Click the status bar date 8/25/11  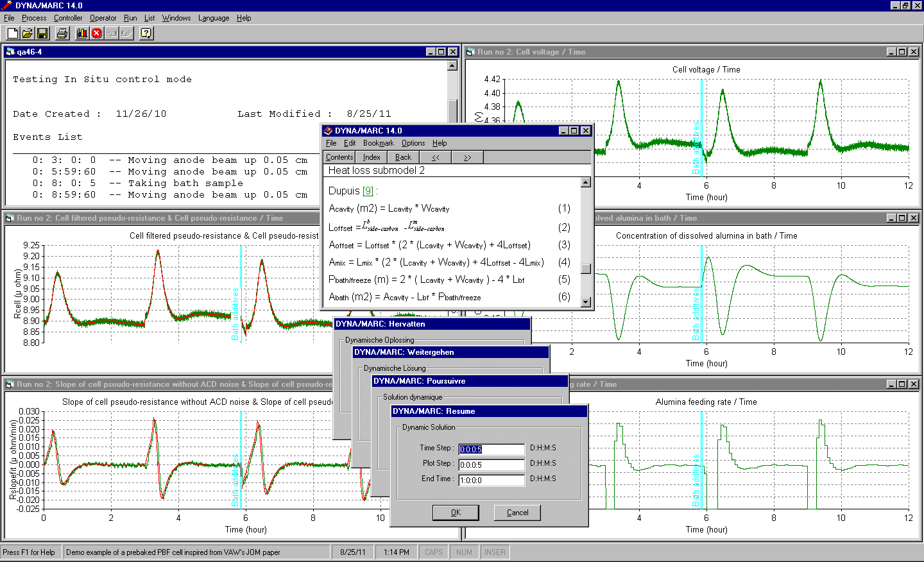tap(353, 552)
